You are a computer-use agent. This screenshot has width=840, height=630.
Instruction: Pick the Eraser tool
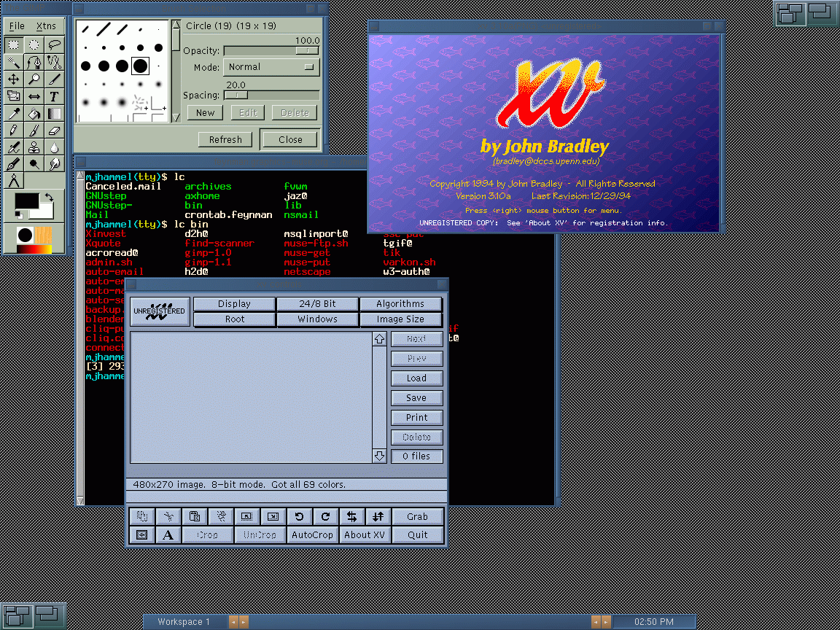55,131
